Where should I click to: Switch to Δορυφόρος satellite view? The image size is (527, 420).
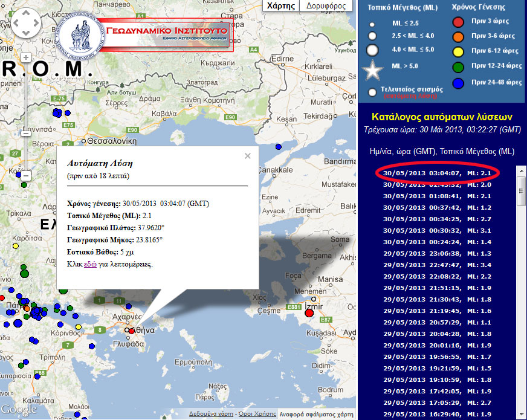point(326,6)
